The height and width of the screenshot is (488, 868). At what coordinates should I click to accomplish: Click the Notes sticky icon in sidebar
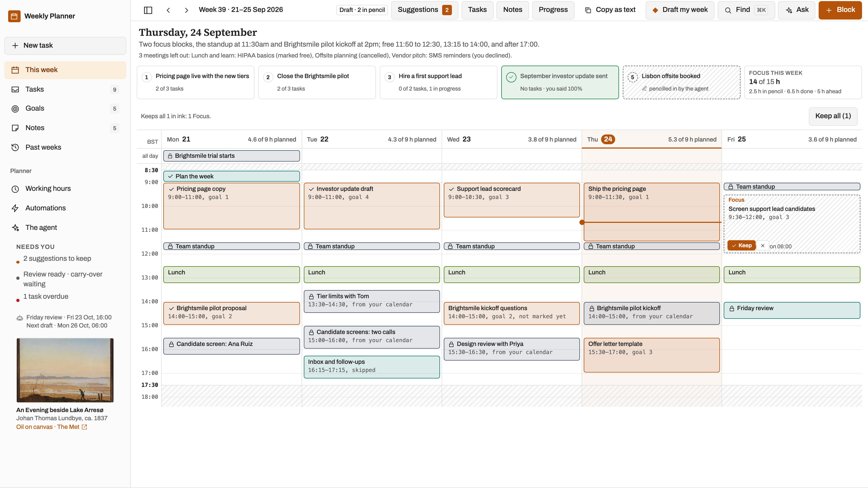[15, 128]
